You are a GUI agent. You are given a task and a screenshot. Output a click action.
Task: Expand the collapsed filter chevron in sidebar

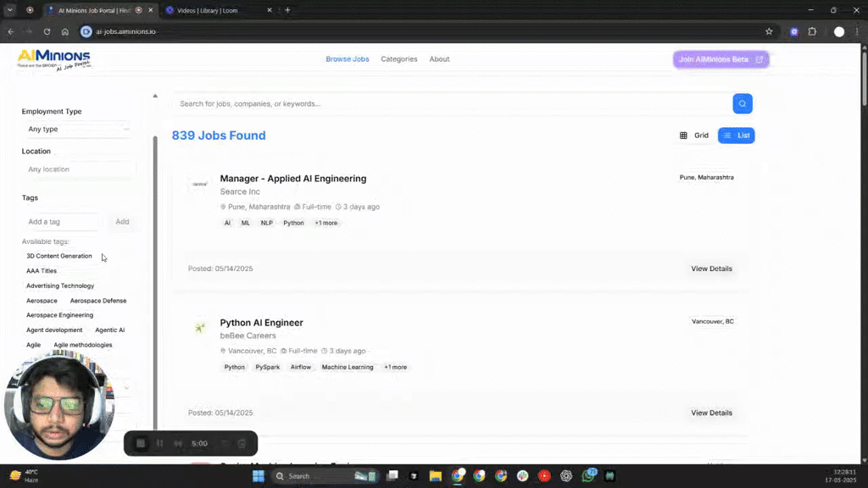point(125,387)
